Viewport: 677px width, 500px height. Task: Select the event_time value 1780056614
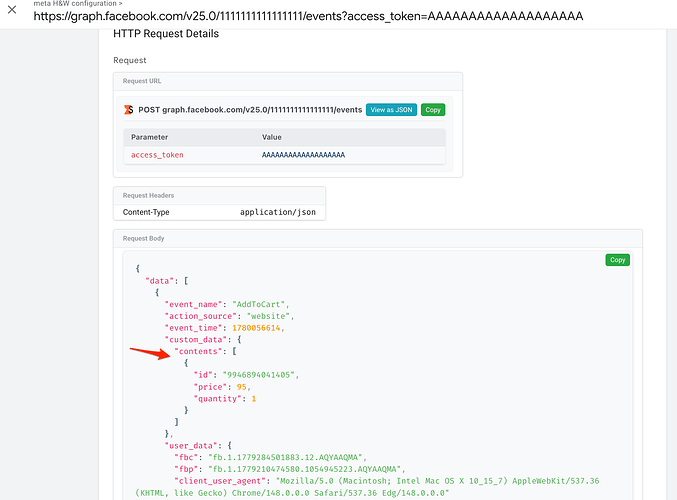[x=256, y=328]
